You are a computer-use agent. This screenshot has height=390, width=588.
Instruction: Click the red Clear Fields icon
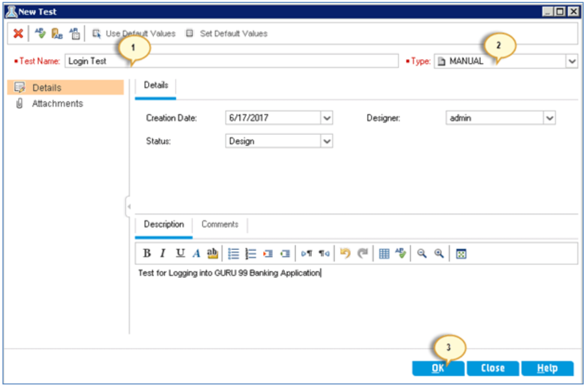(x=17, y=34)
